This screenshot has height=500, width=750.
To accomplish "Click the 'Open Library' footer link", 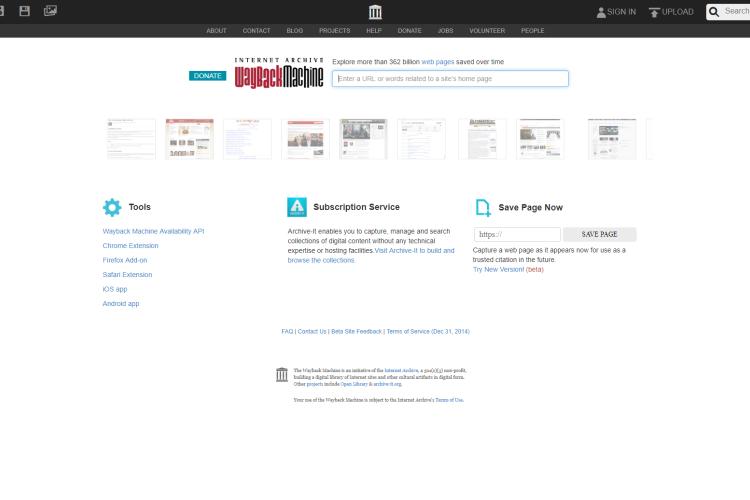I will click(x=354, y=384).
